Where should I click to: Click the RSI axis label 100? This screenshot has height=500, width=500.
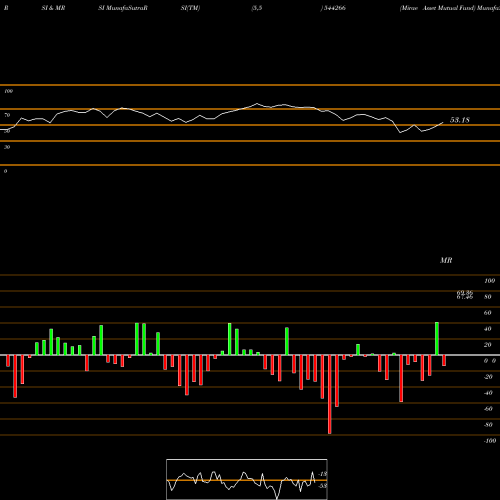[9, 91]
